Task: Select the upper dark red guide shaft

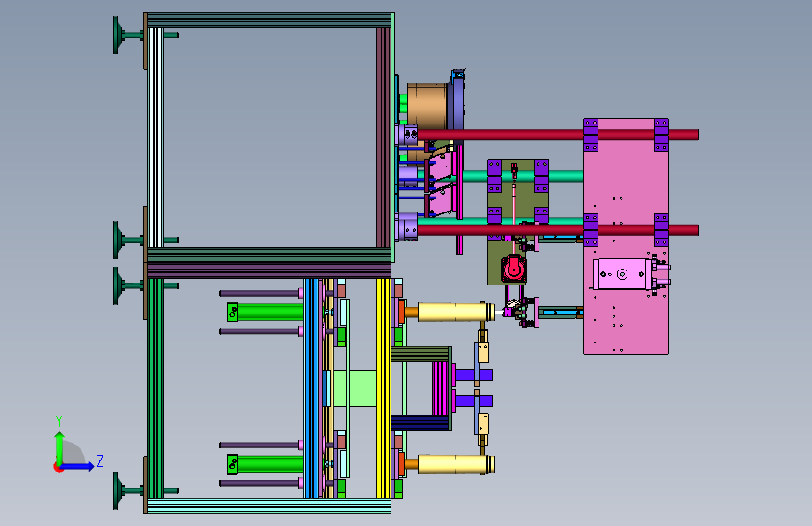Action: click(556, 135)
